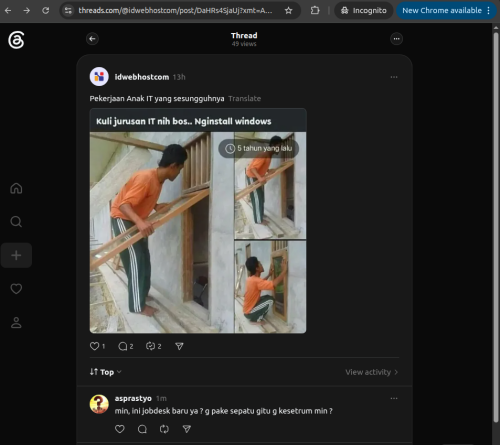500x445 pixels.
Task: Open idwebhostcom username profile
Action: pos(142,77)
